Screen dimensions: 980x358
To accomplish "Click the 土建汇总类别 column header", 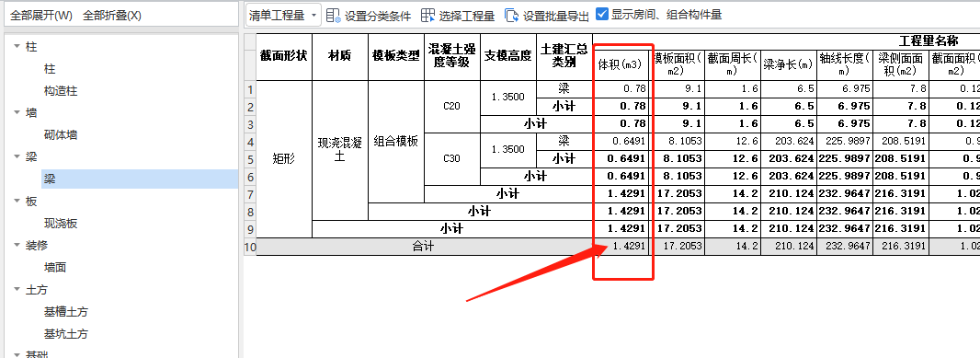I will coord(564,56).
